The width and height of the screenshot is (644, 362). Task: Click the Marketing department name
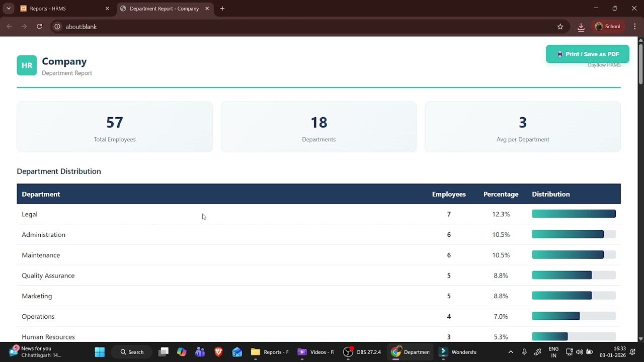pyautogui.click(x=37, y=296)
